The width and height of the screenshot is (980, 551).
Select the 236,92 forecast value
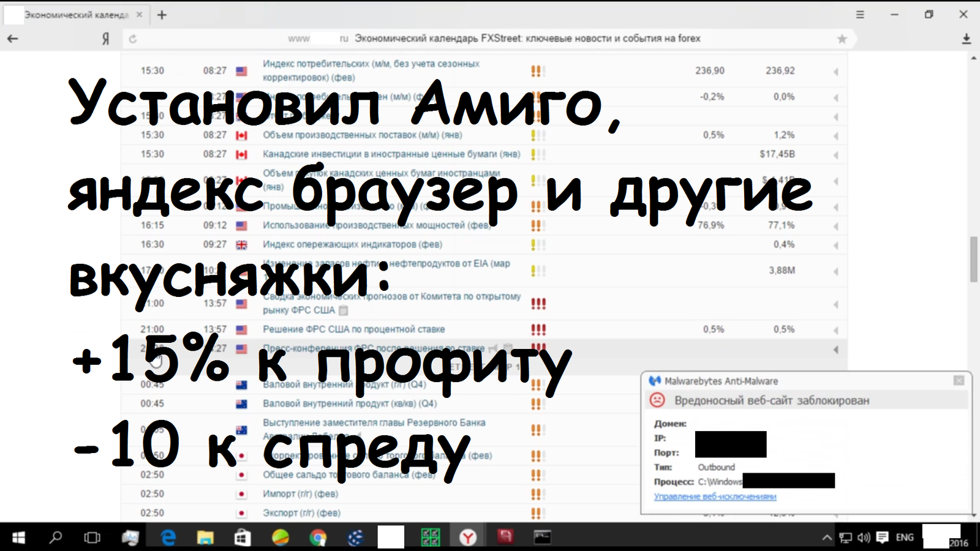point(780,71)
